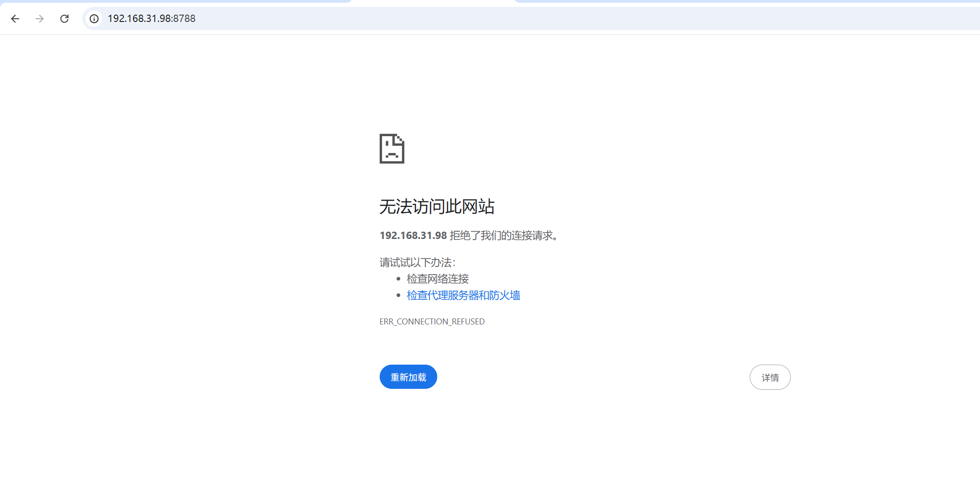980x488 pixels.
Task: Click the 检查网络连接 suggestion text
Action: 438,279
